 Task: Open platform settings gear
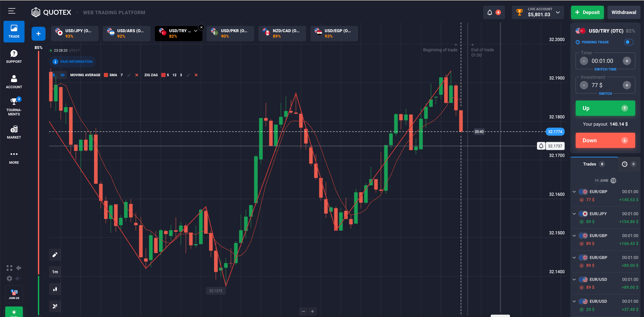tap(9, 278)
